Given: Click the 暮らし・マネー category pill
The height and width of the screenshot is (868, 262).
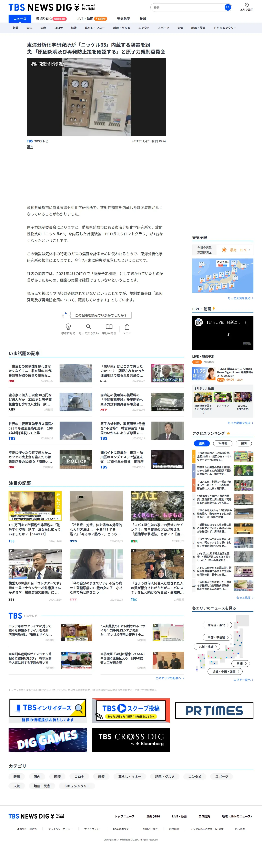Looking at the screenshot, I should (x=130, y=776).
